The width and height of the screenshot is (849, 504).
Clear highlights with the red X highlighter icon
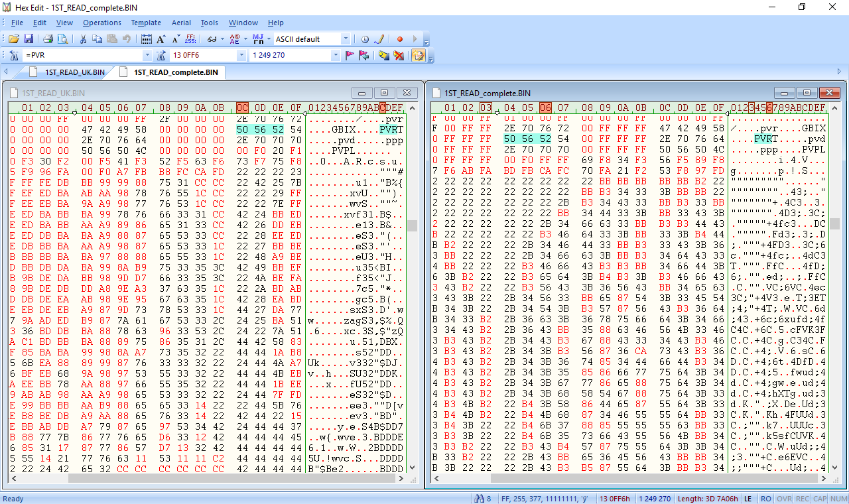pos(399,55)
